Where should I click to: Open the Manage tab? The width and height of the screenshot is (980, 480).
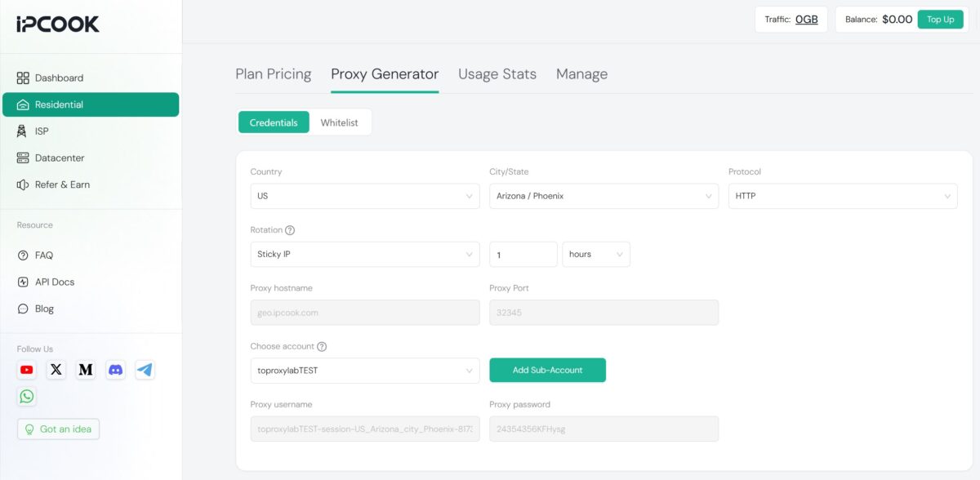(581, 74)
